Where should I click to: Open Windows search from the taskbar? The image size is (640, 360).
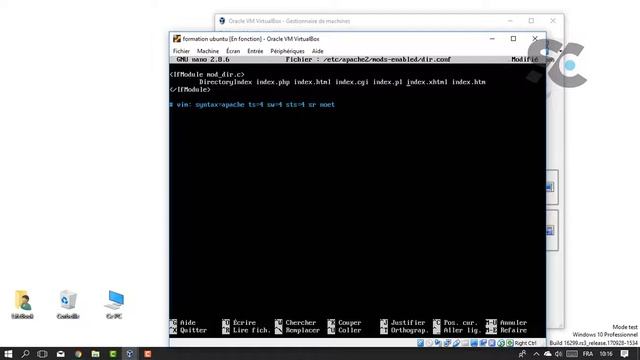(x=25, y=354)
